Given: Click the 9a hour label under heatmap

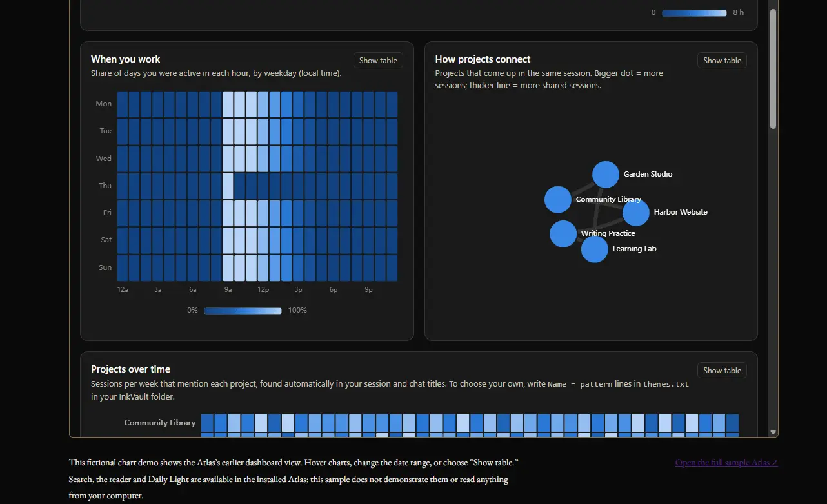Looking at the screenshot, I should coord(228,290).
